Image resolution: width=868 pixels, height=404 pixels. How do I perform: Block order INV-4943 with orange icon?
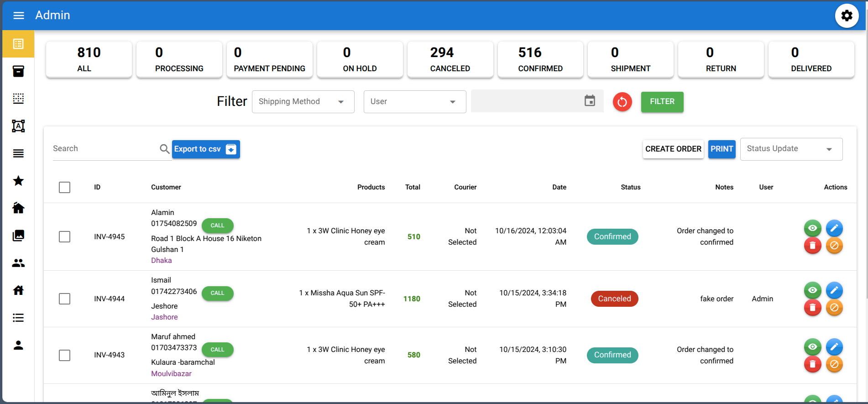point(834,364)
